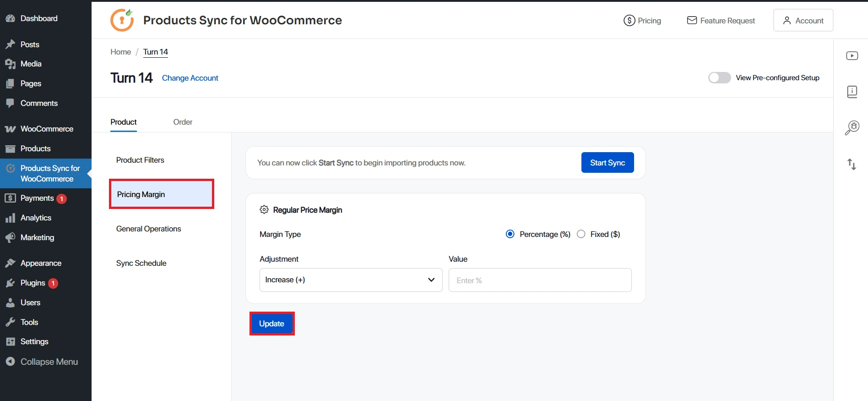Open Pricing Margin section
The image size is (868, 401).
click(x=162, y=194)
